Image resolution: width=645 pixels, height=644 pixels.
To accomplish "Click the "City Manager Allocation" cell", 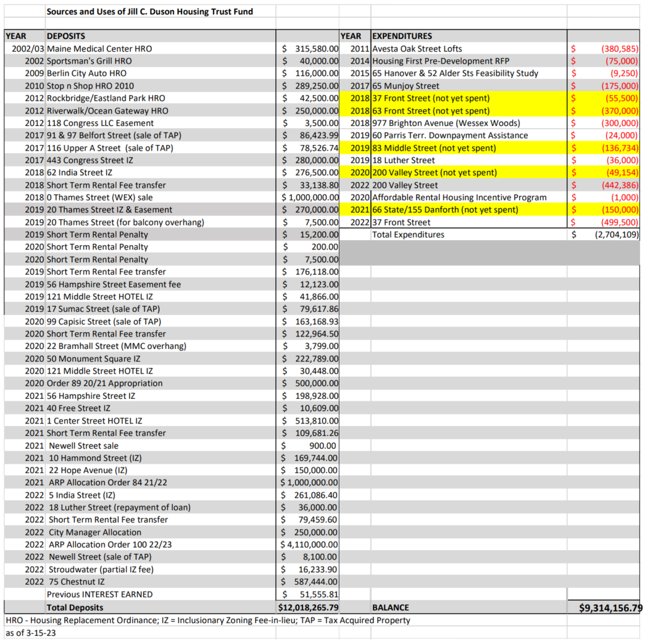I will [95, 532].
